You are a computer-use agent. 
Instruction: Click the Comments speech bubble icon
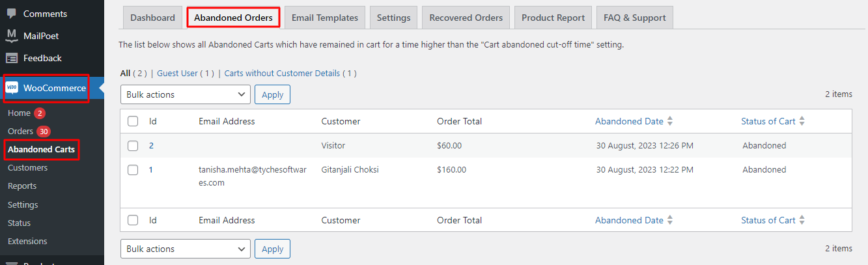[x=12, y=13]
